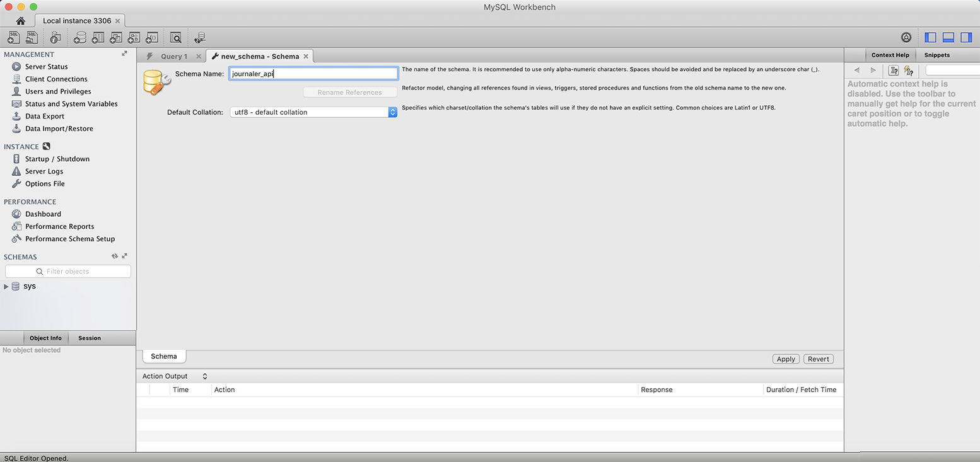Viewport: 980px width, 462px height.
Task: Click the create new stored procedure icon
Action: (134, 38)
